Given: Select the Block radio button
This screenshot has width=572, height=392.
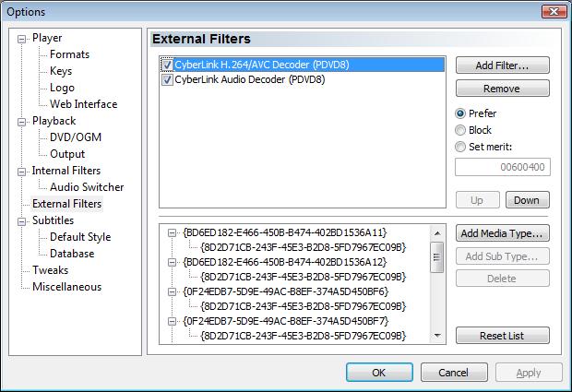Looking at the screenshot, I should tap(460, 130).
